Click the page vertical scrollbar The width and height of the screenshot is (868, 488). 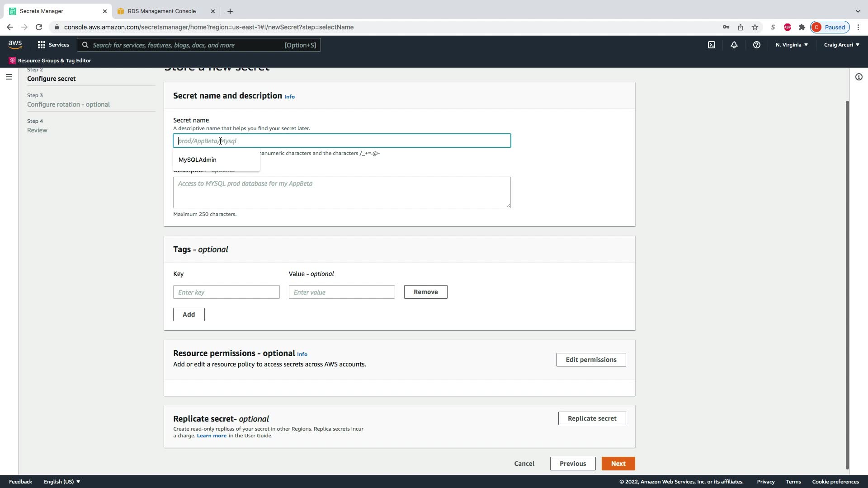(847, 285)
